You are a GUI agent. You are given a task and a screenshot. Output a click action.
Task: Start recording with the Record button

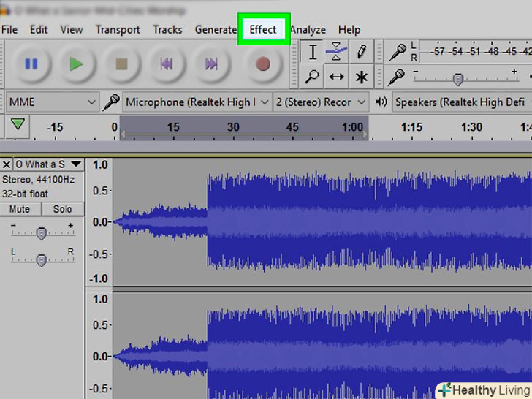click(x=263, y=64)
